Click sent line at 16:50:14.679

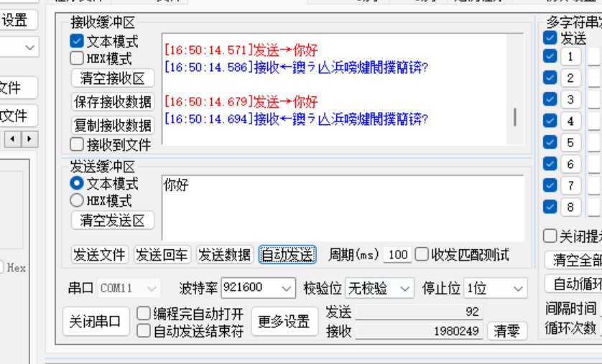coord(241,102)
